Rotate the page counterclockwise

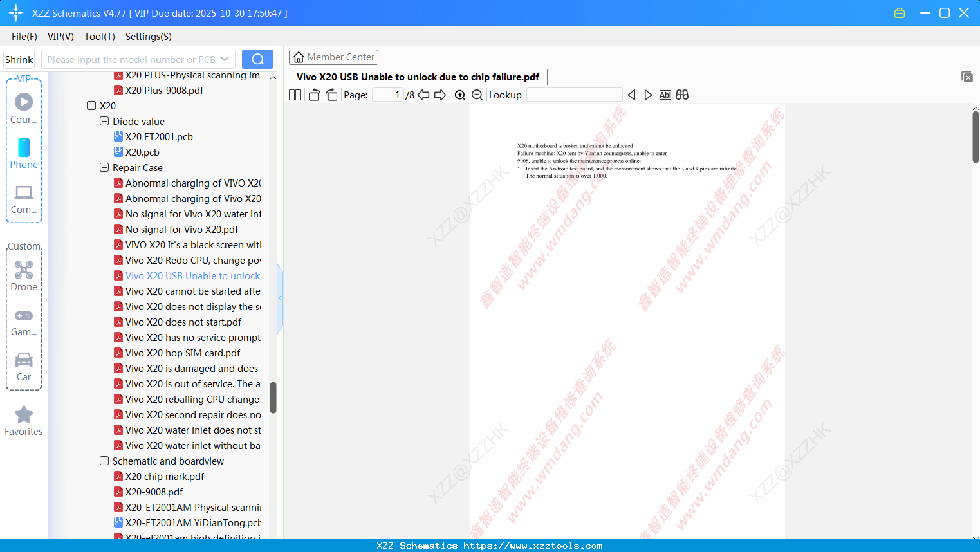(314, 95)
